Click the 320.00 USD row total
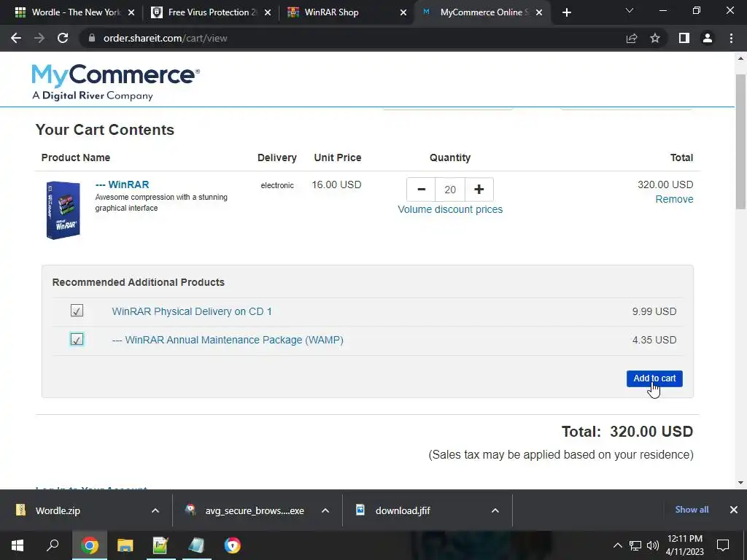Image resolution: width=747 pixels, height=560 pixels. [x=665, y=184]
